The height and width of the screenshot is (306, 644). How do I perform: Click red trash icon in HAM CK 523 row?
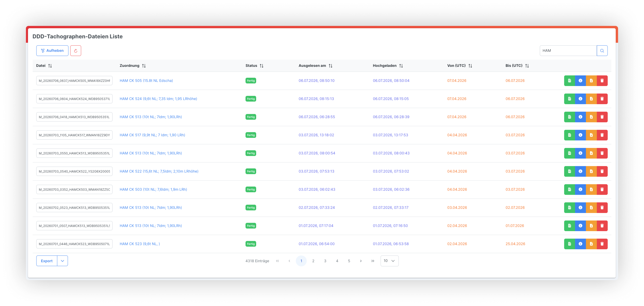pos(602,244)
